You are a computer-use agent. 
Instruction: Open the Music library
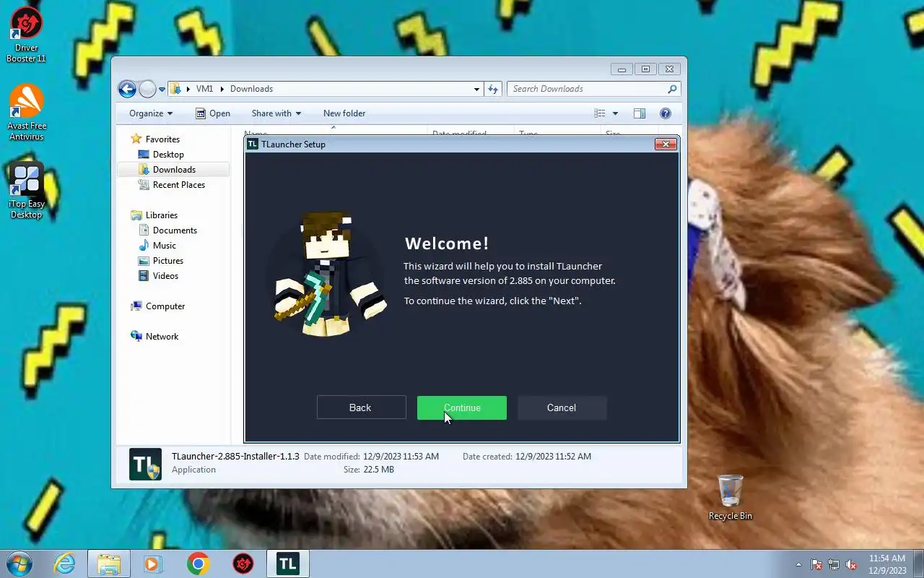point(164,246)
